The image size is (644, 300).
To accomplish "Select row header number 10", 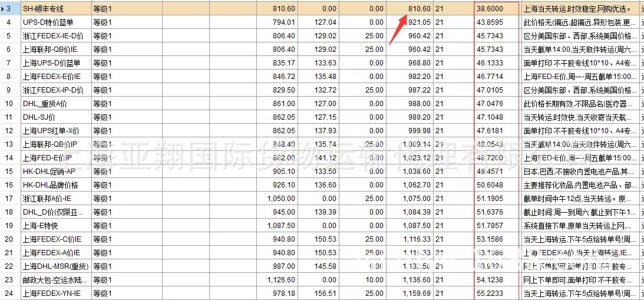I will tap(10, 104).
